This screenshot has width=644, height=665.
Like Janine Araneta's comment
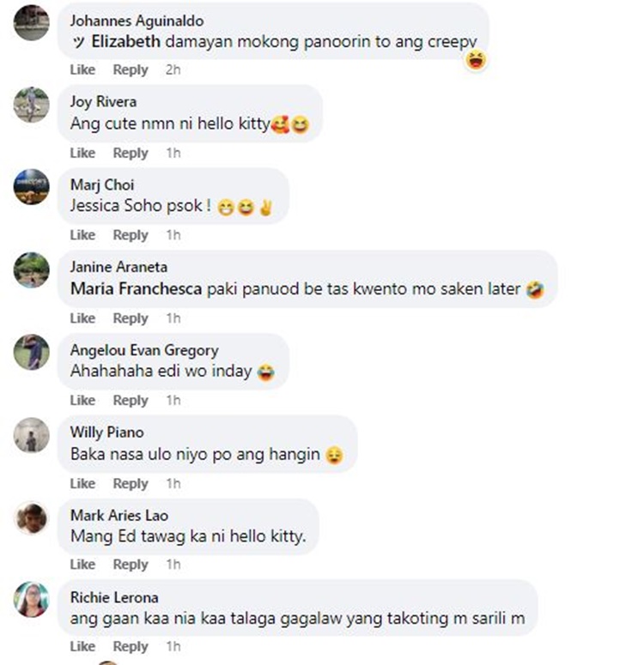pos(82,318)
